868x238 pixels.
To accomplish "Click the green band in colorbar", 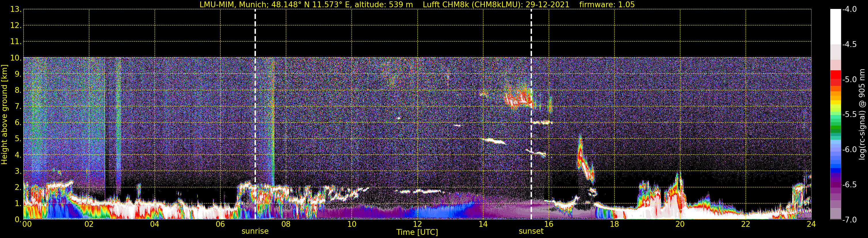I will 835,126.
